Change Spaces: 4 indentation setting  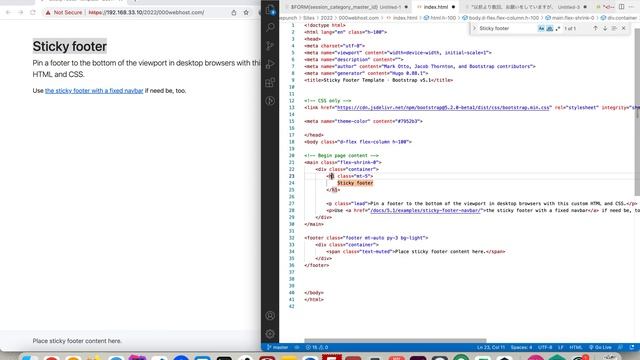pos(521,347)
